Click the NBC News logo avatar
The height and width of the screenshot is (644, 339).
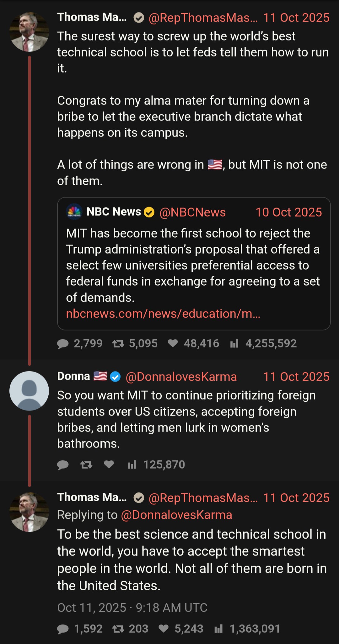tap(74, 212)
